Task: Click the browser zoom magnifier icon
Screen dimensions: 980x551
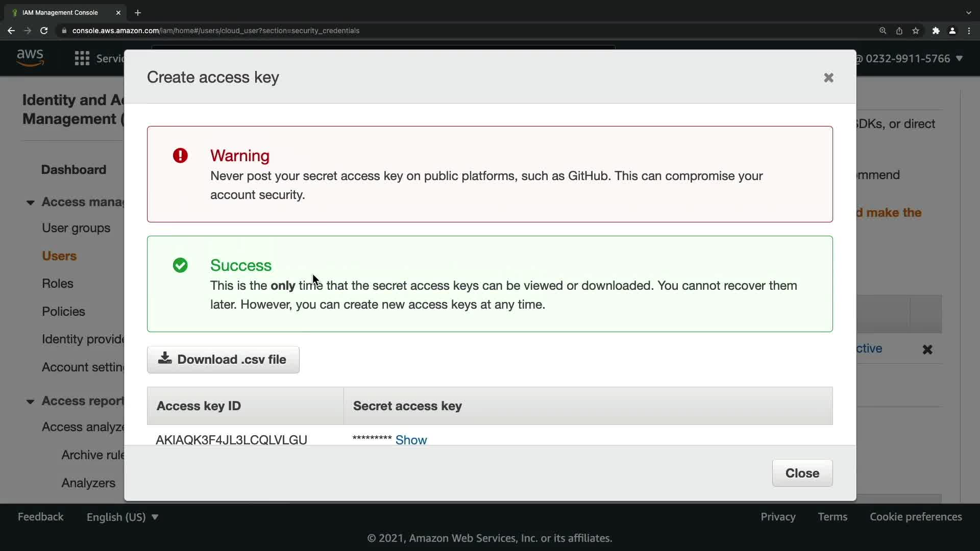Action: [883, 31]
